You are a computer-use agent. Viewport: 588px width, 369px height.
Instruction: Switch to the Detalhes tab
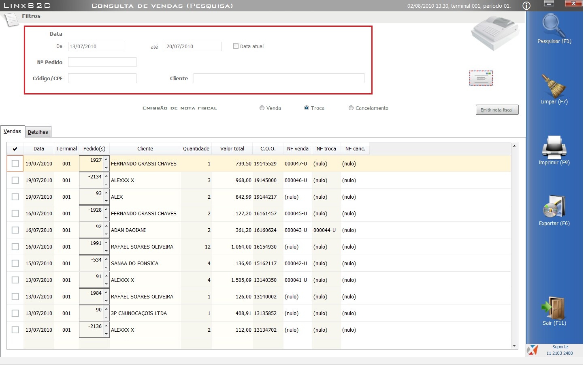click(38, 132)
